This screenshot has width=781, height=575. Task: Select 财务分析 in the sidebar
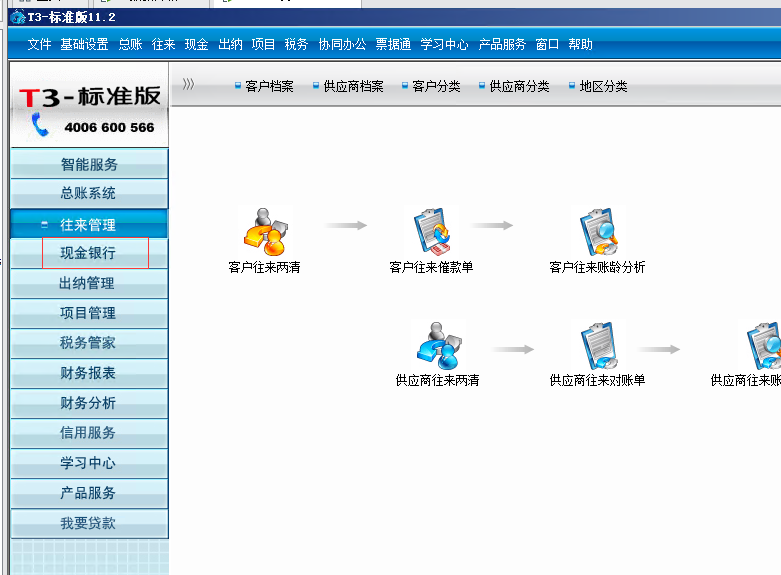point(89,403)
